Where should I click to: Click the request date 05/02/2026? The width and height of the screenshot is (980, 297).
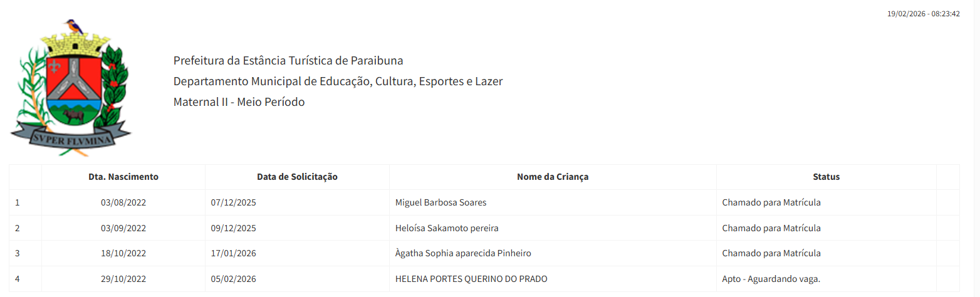click(234, 279)
